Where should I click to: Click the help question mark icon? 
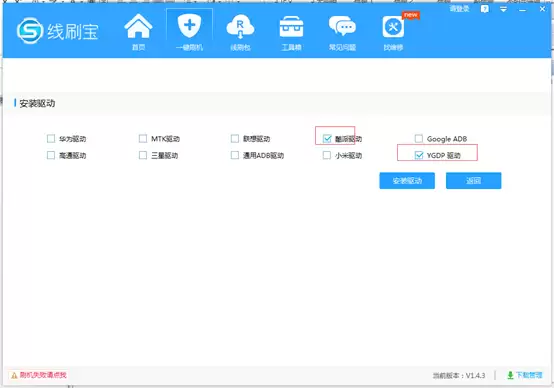point(485,9)
